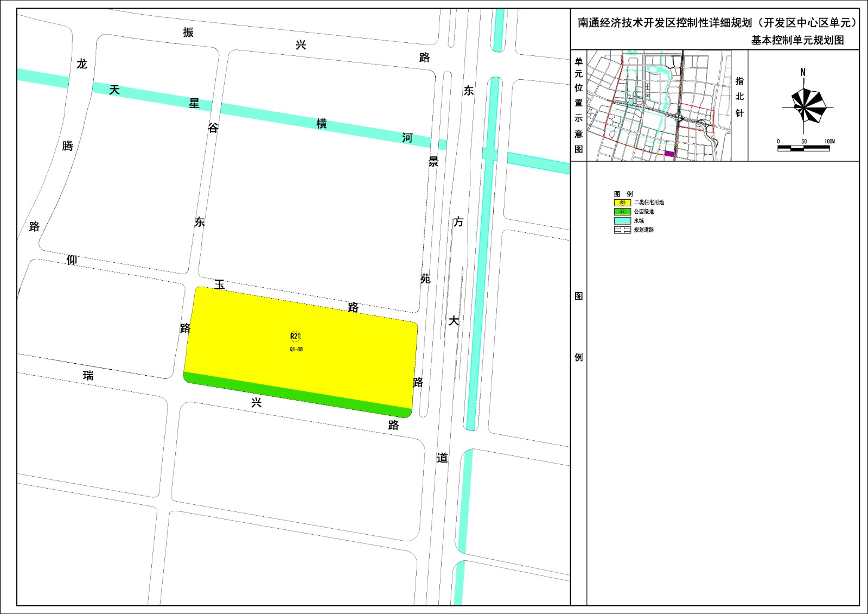Click the 图例 legend heading

point(623,194)
